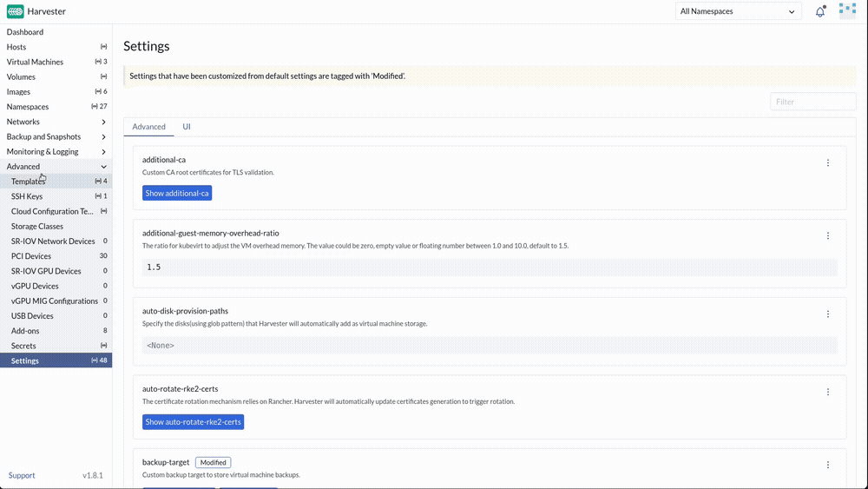This screenshot has height=489, width=868.
Task: Open auto-disk-provision-paths three-dot actions menu
Action: coord(827,314)
